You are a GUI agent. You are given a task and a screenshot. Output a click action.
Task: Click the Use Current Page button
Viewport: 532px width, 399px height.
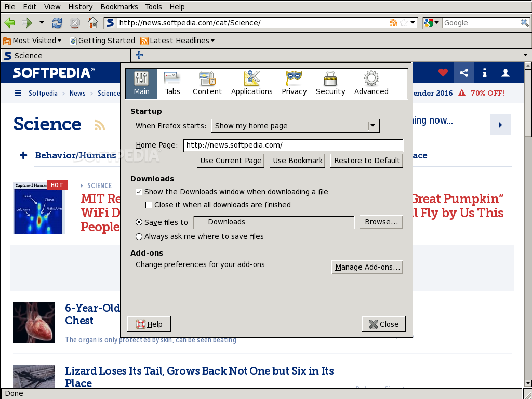pos(231,161)
